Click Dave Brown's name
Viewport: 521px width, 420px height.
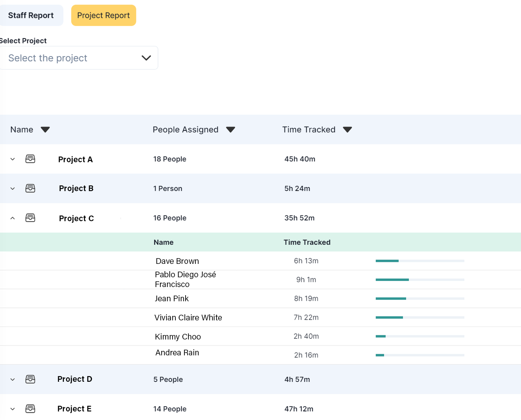coord(177,261)
